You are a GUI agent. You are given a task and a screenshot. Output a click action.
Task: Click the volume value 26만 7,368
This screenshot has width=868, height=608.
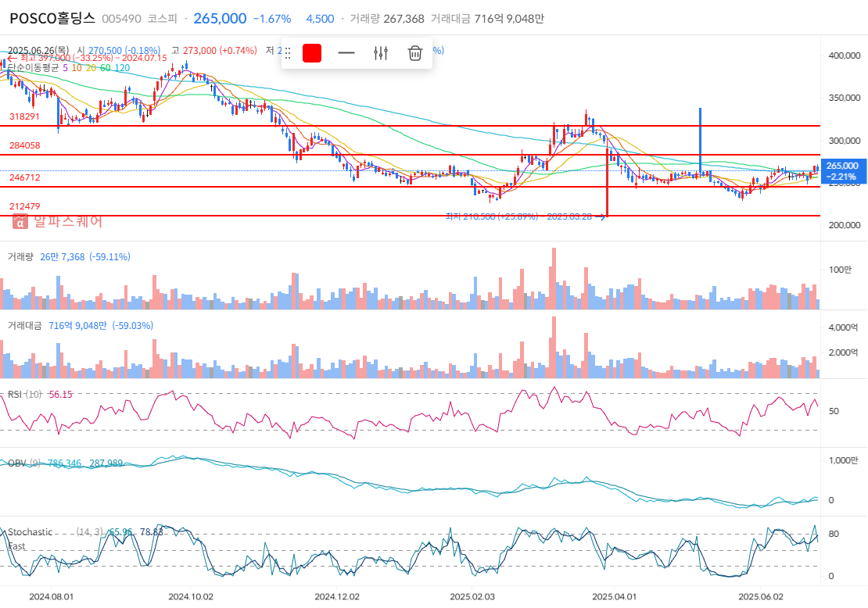pos(63,256)
